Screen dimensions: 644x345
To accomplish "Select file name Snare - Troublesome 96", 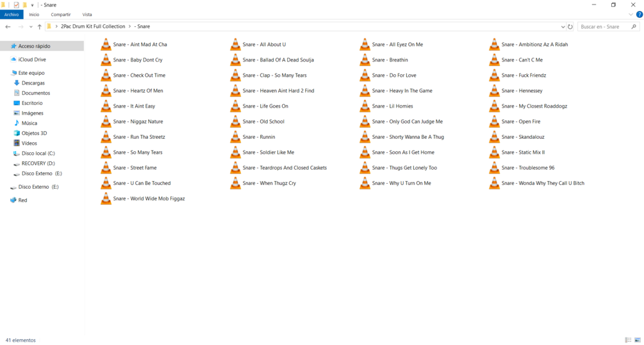I will click(x=528, y=168).
